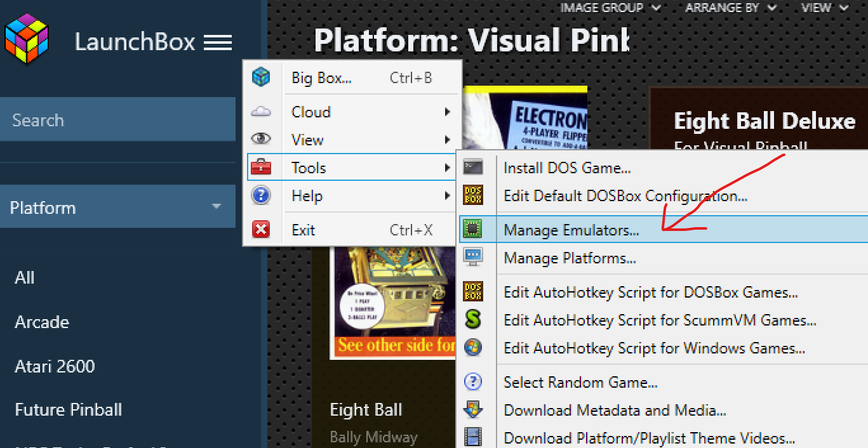Click the Windows logo icon for Windows Games script
868x448 pixels.
pos(473,348)
